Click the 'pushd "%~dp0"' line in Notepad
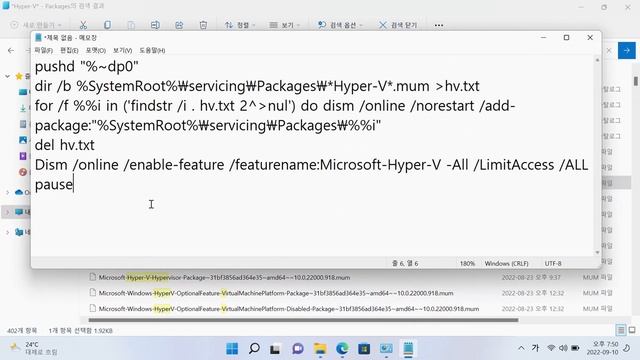The width and height of the screenshot is (640, 360). (87, 67)
